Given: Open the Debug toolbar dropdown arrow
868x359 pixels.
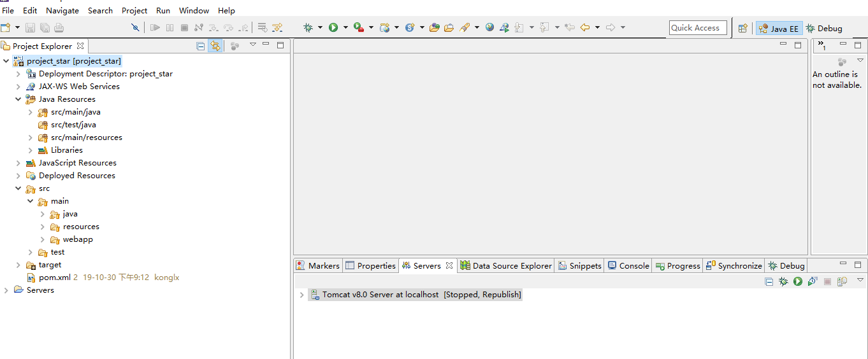Looking at the screenshot, I should (x=320, y=27).
